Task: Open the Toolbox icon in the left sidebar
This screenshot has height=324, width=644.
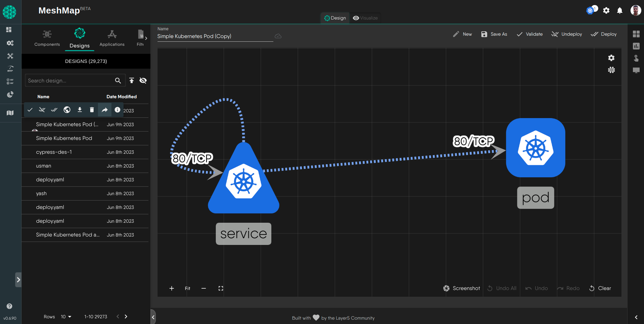Action: pos(10,56)
